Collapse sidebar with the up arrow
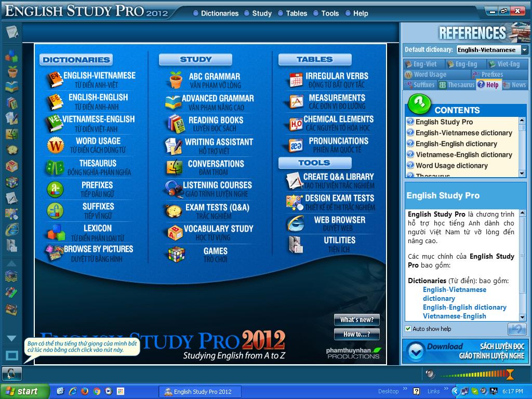Viewport: 532px width, 399px height. [x=11, y=263]
